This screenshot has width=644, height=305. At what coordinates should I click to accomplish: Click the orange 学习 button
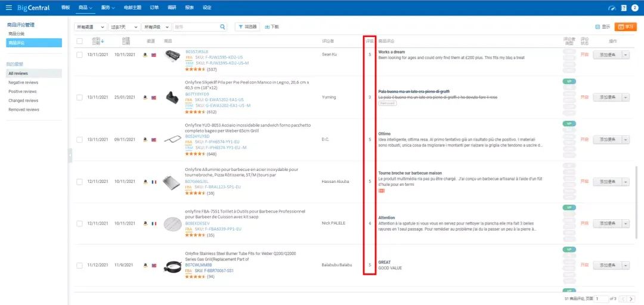pyautogui.click(x=626, y=27)
